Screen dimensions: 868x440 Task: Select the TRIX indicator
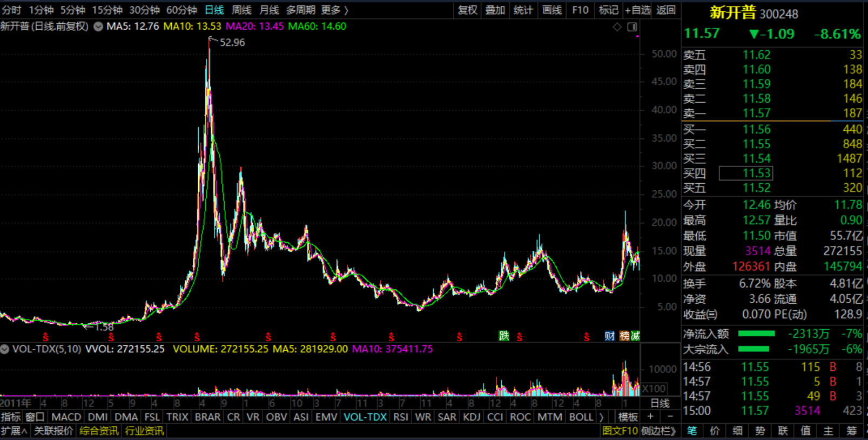pyautogui.click(x=177, y=417)
